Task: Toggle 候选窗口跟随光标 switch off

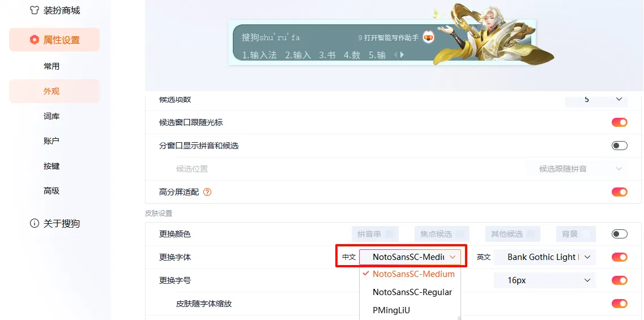Action: (619, 122)
